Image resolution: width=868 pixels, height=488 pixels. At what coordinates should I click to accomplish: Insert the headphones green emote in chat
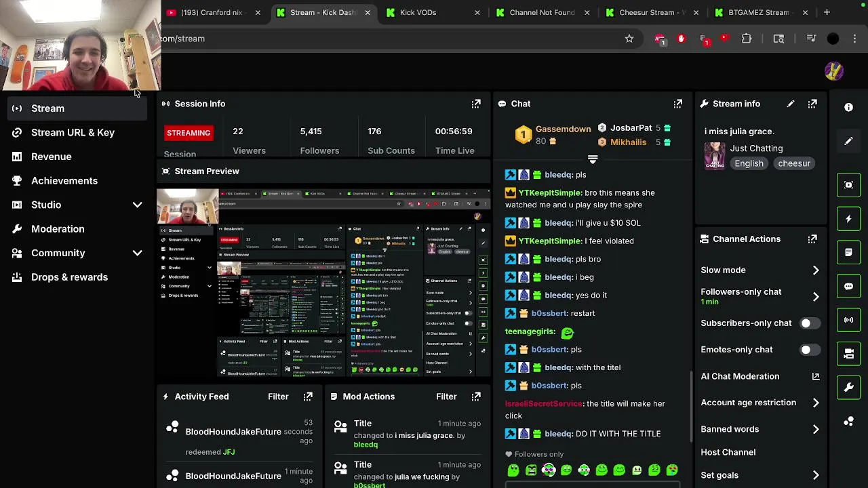549,470
